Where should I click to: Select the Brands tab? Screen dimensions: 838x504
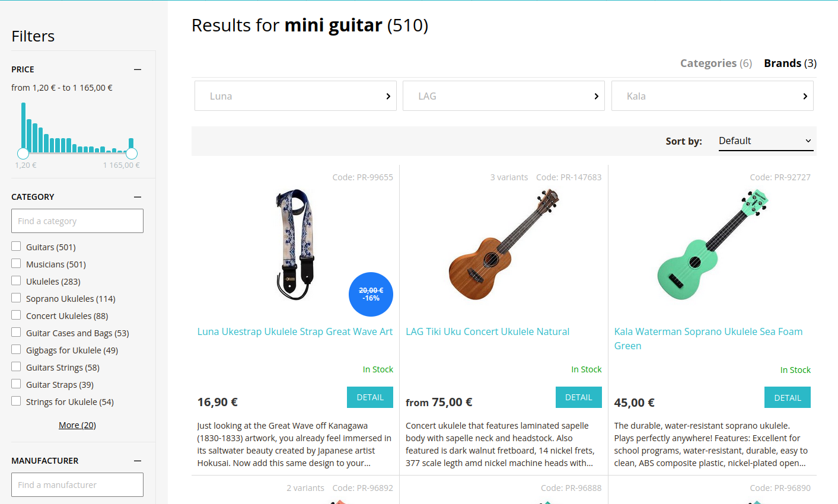point(790,63)
